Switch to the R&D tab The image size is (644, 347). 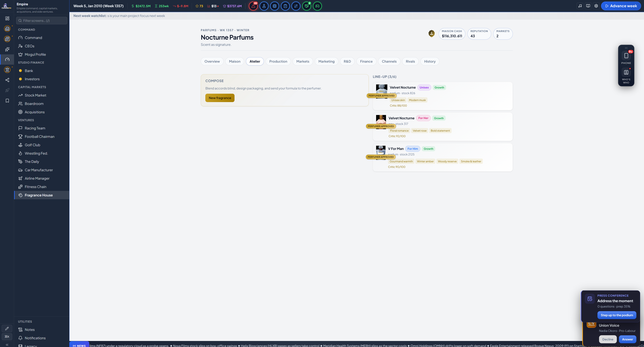click(347, 61)
